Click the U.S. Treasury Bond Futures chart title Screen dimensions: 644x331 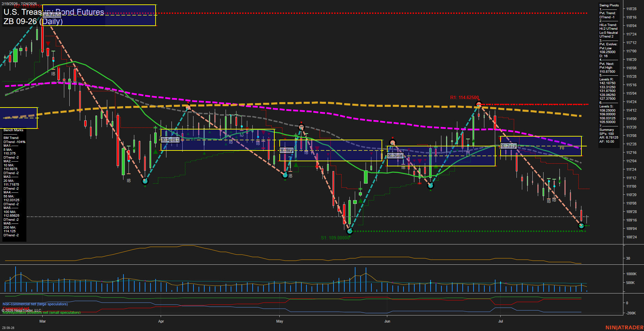tap(54, 12)
